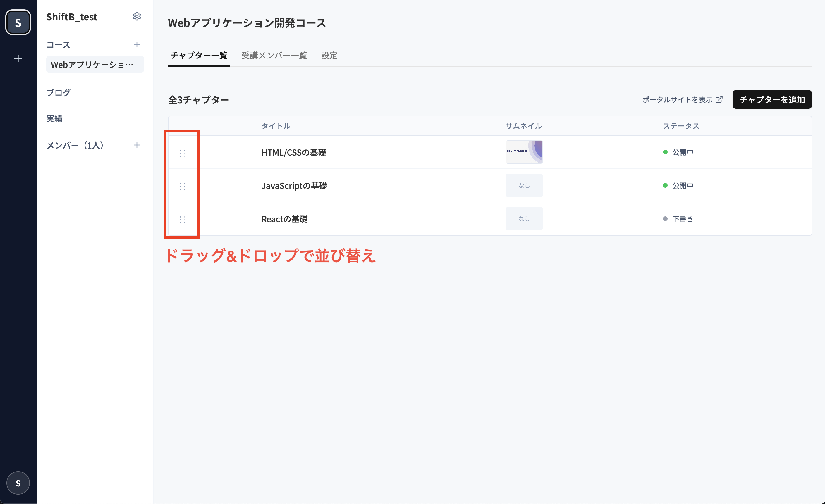
Task: Switch to 受講メンバー一覧 tab
Action: coord(274,55)
